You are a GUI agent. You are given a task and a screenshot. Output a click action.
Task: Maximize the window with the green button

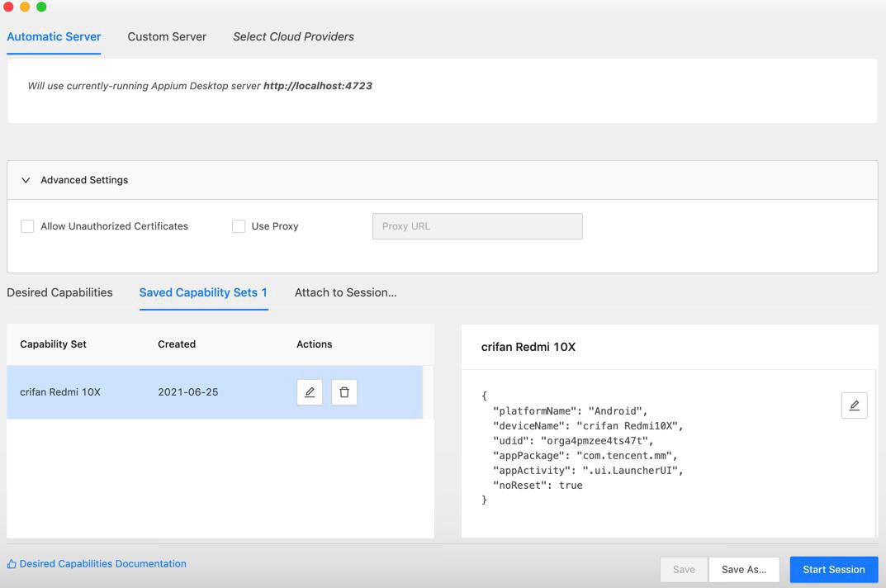pos(41,7)
